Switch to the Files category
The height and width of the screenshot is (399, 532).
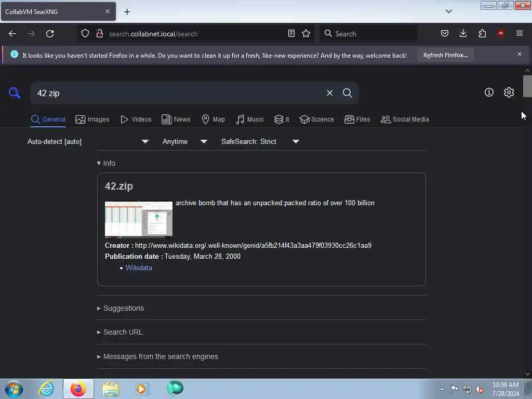[x=357, y=119]
